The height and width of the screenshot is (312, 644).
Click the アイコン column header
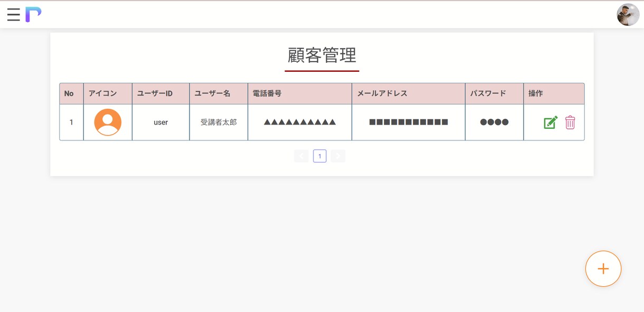point(108,93)
